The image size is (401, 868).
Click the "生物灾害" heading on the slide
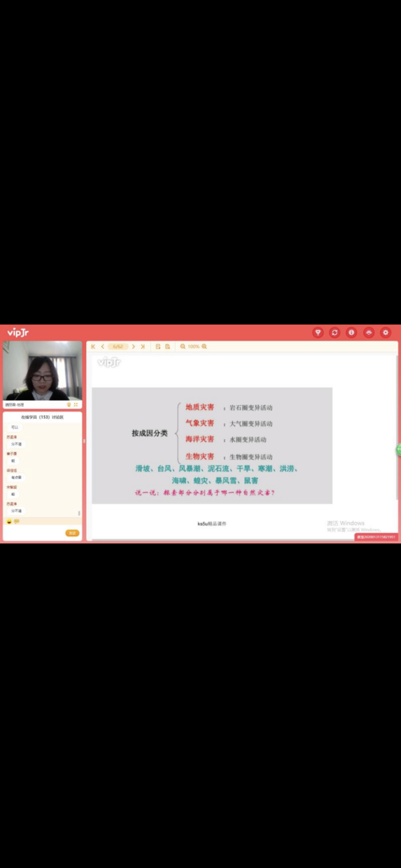point(200,456)
